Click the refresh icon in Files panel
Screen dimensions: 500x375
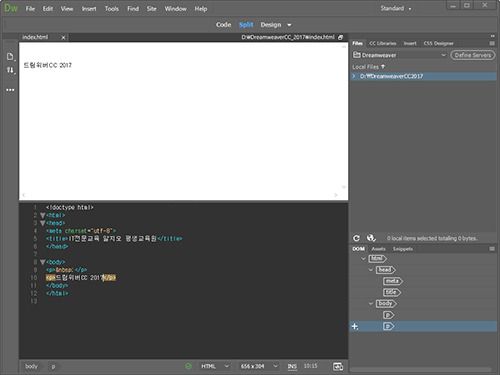[x=356, y=238]
